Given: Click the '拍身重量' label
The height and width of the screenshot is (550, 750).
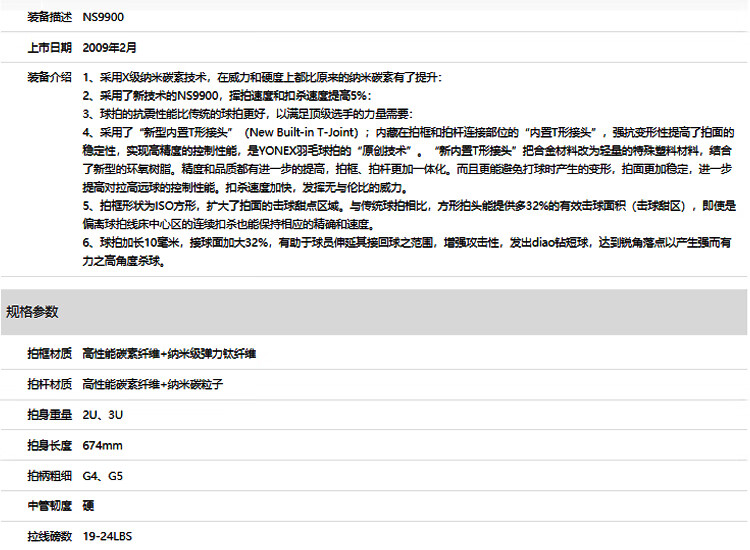Looking at the screenshot, I should click(49, 415).
